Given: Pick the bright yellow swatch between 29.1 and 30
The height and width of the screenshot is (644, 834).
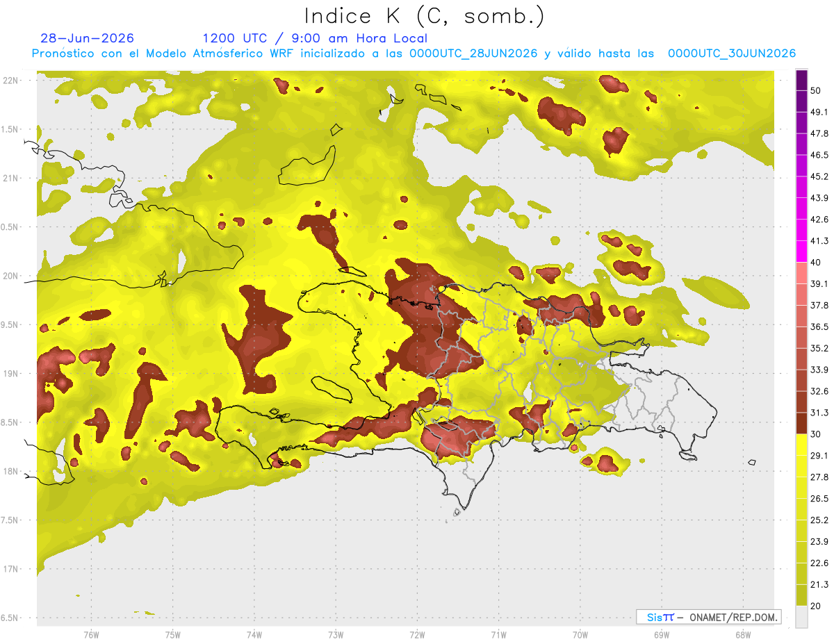Looking at the screenshot, I should tap(802, 445).
